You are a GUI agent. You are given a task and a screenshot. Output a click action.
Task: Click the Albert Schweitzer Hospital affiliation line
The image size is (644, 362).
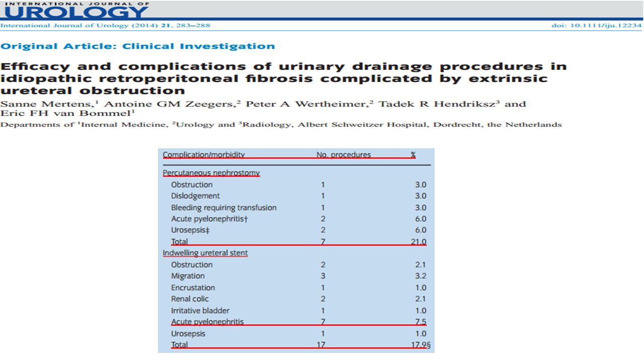pos(281,125)
